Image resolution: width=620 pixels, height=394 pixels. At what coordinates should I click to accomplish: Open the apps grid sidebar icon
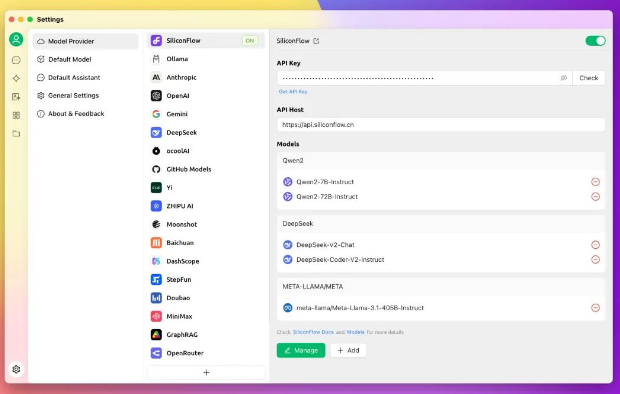[16, 115]
